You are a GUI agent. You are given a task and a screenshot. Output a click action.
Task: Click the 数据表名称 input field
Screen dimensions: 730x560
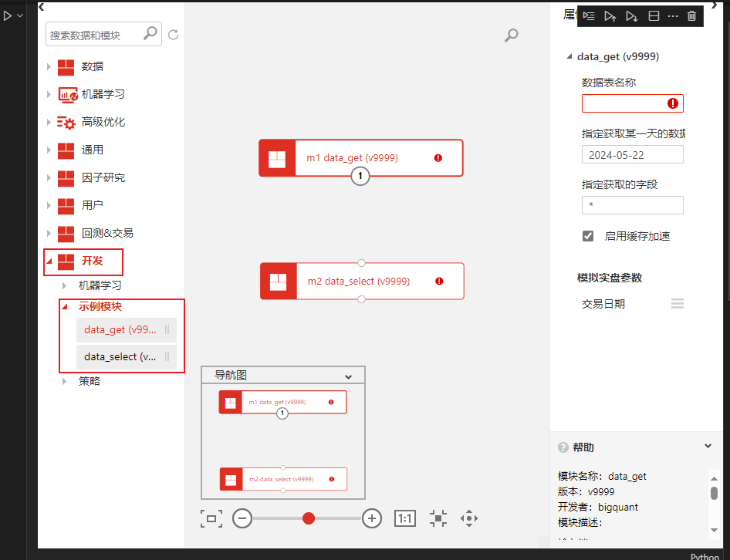pos(624,103)
